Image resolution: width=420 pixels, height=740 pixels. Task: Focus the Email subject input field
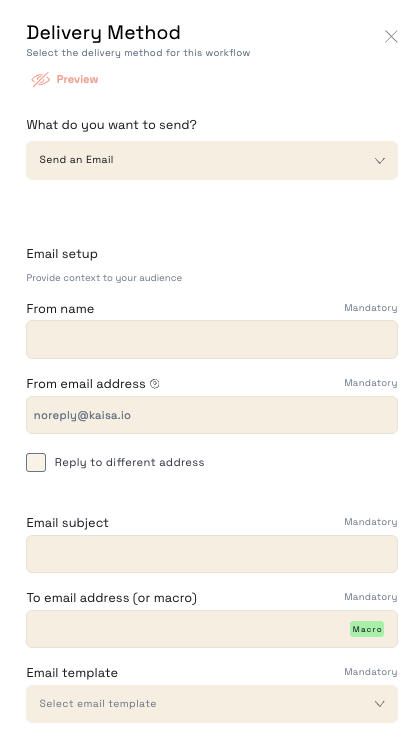212,554
